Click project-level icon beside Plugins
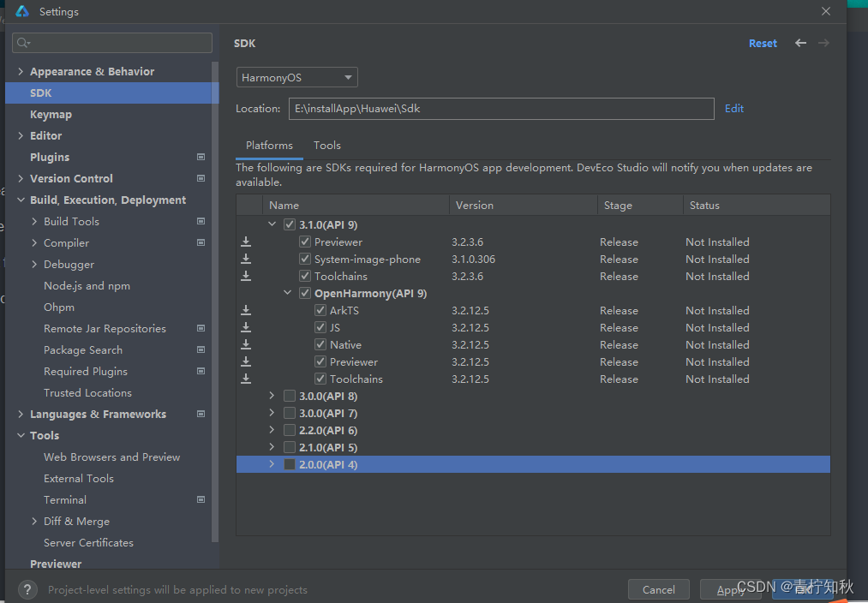 (x=201, y=157)
